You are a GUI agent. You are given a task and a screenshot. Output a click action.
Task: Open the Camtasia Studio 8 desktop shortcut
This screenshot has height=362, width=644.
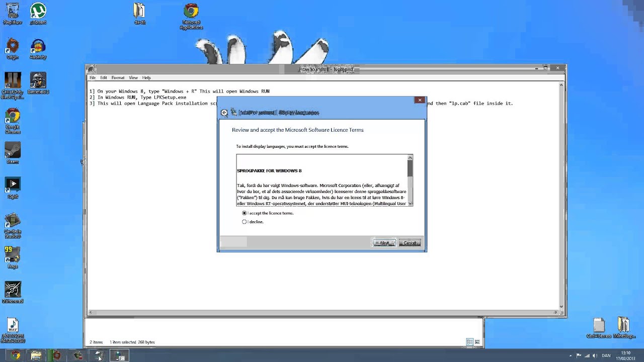coord(13,226)
